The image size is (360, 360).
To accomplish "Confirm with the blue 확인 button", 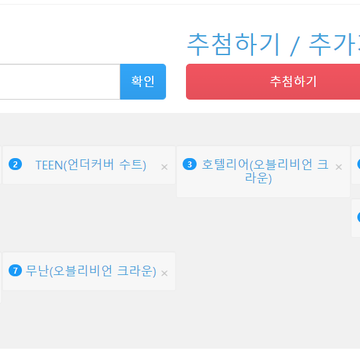I will pos(143,82).
